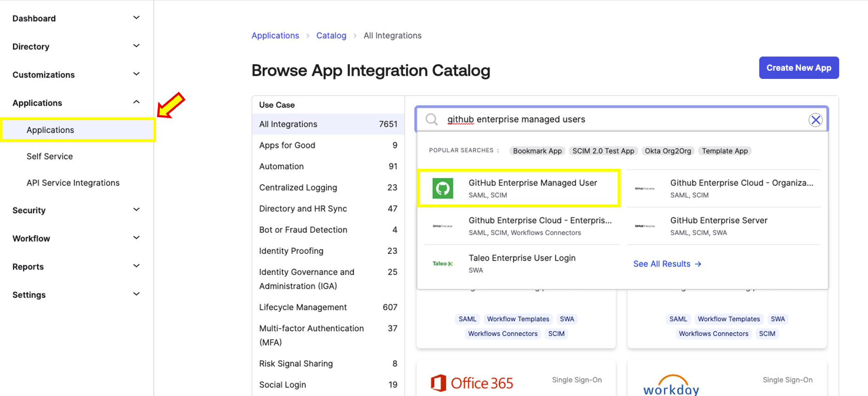Viewport: 868px width, 396px height.
Task: Expand the Directory menu chevron
Action: [x=136, y=46]
